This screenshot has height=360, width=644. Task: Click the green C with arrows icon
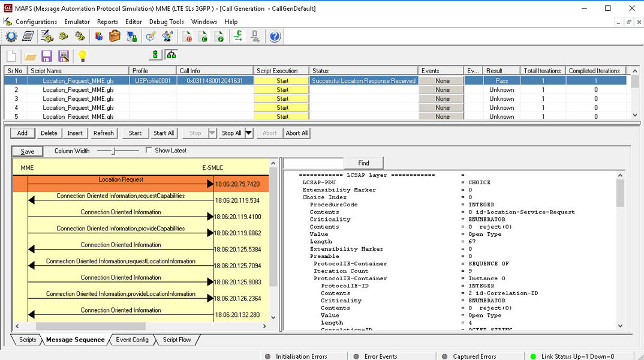click(238, 37)
